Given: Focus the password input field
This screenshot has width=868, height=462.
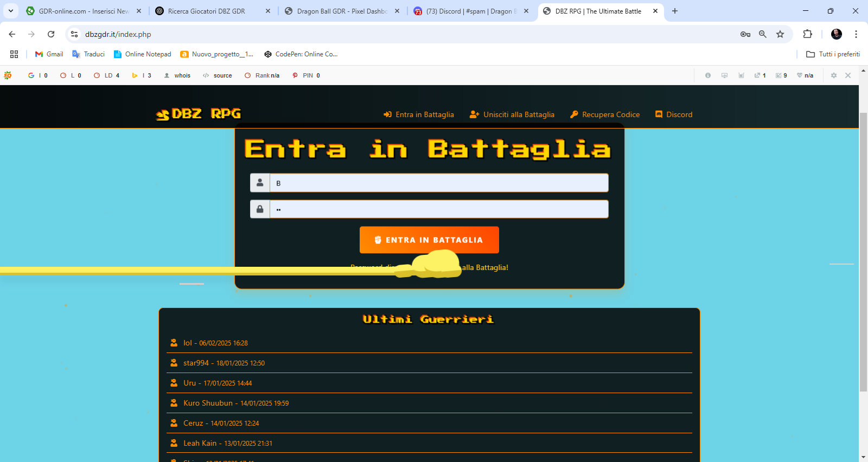Looking at the screenshot, I should click(x=439, y=209).
